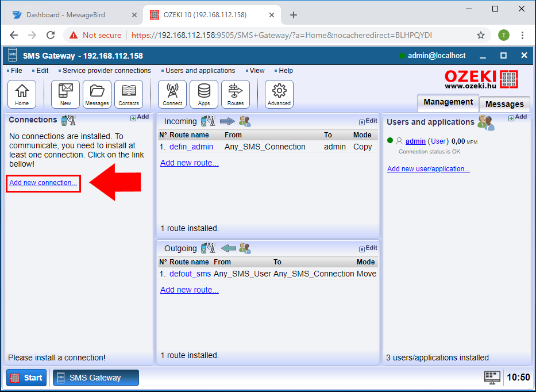Open the defout_sms outgoing route
536x392 pixels.
(190, 274)
